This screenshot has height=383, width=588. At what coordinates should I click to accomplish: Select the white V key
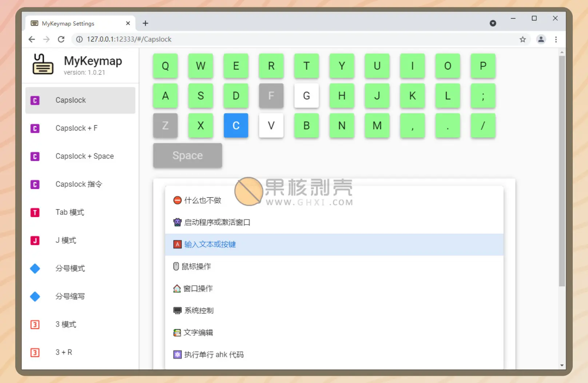click(x=271, y=126)
